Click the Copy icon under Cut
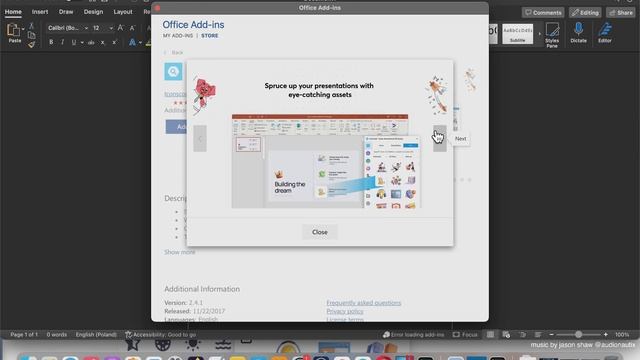This screenshot has width=640, height=360. [31, 36]
